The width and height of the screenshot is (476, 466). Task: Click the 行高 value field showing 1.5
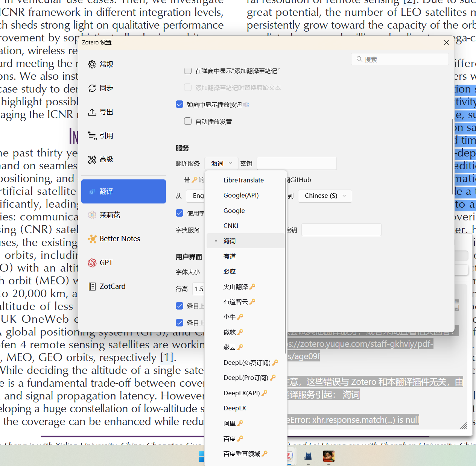point(199,289)
